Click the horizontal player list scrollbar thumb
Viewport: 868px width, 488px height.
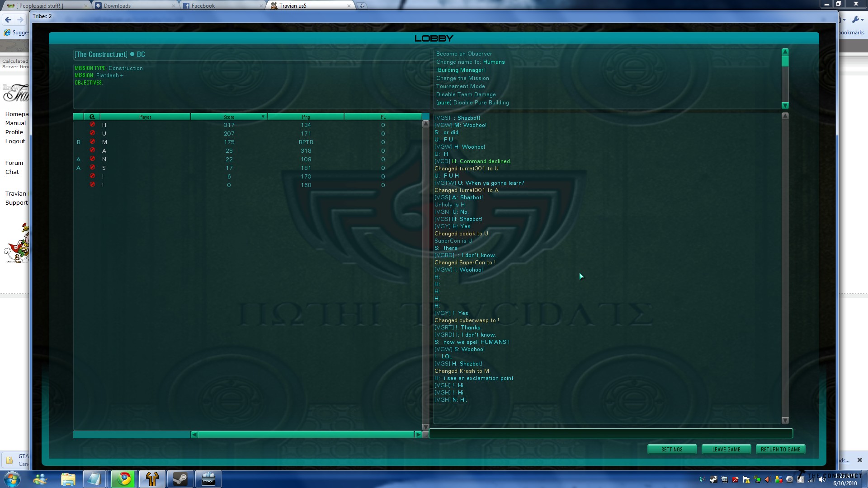pyautogui.click(x=306, y=434)
